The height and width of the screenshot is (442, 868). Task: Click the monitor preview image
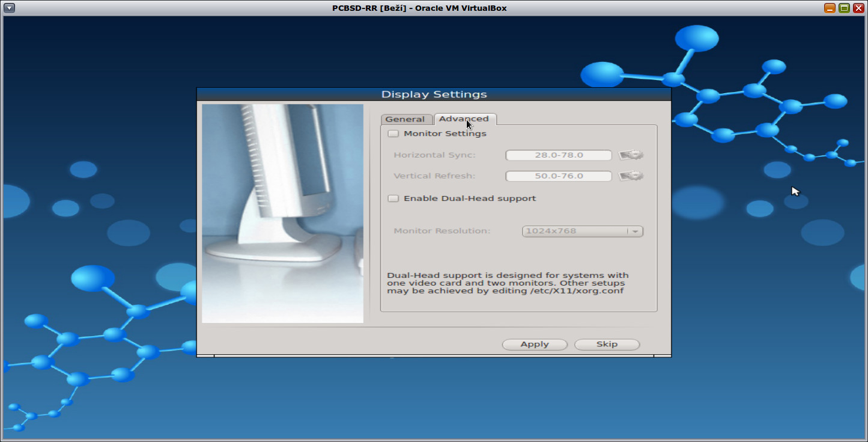click(282, 213)
